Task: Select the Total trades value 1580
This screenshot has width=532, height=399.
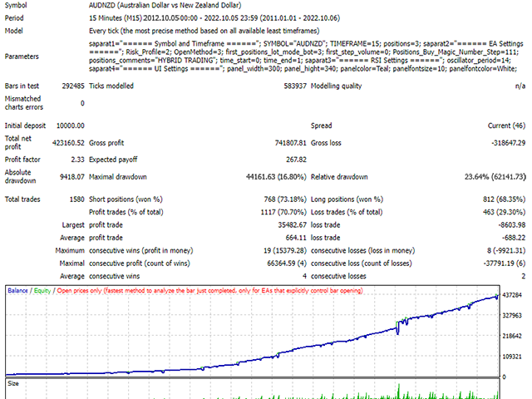Action: coord(75,199)
